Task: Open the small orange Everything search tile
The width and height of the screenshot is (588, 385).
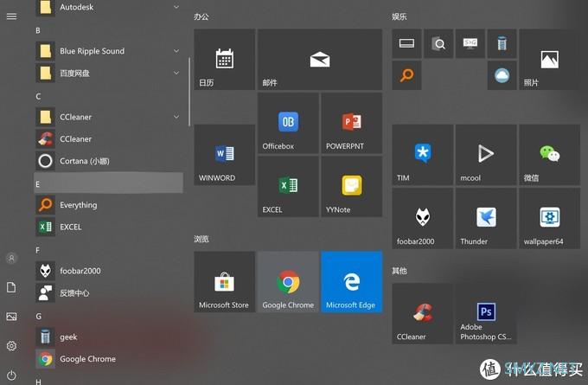Action: (407, 75)
